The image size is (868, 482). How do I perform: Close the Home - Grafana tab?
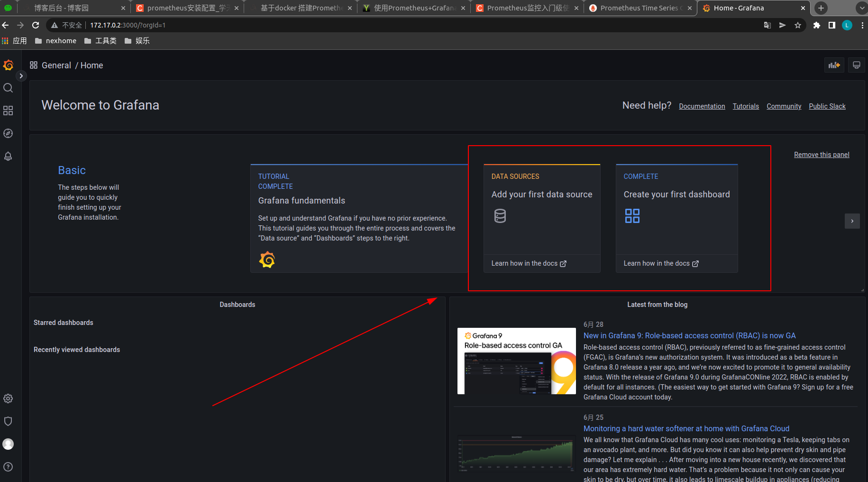click(x=803, y=8)
